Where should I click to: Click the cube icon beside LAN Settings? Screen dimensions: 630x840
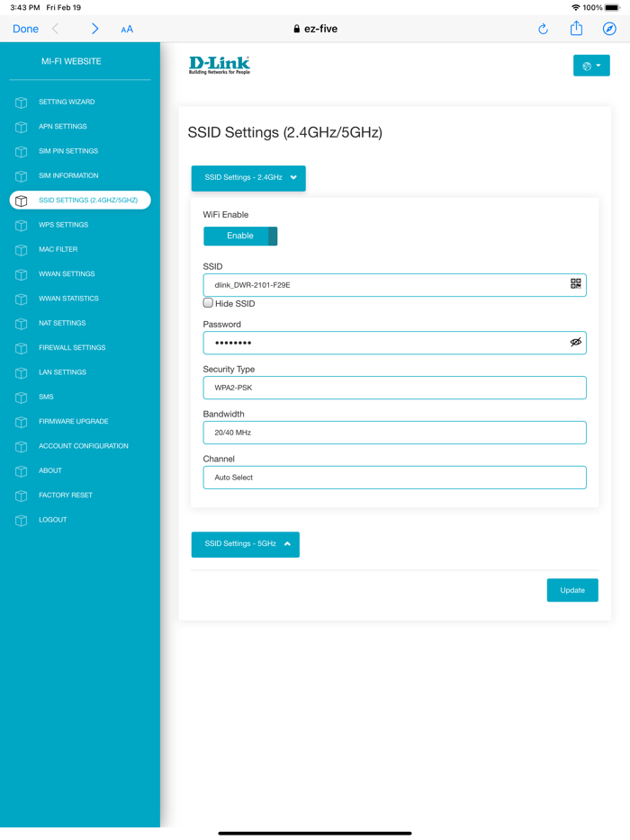pyautogui.click(x=21, y=373)
